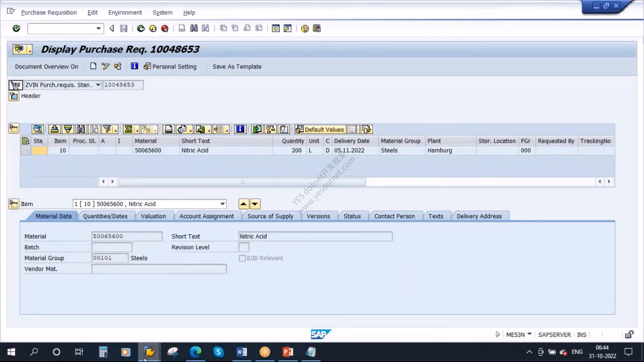Click the Save floppy disk icon
The width and height of the screenshot is (644, 362).
(124, 28)
